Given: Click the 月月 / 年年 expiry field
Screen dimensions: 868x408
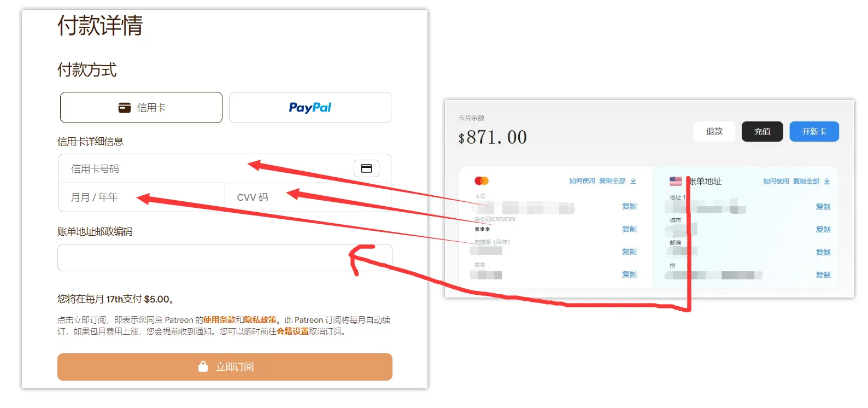Looking at the screenshot, I should coord(142,197).
